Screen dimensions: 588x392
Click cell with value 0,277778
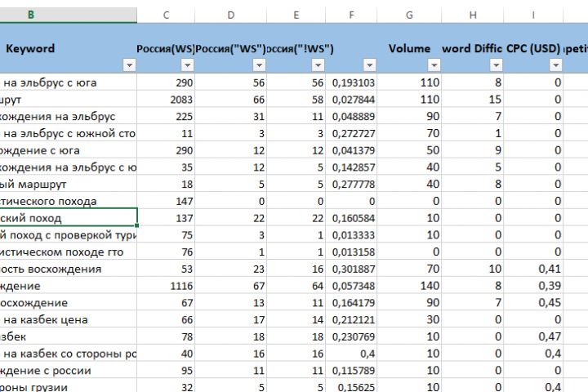click(351, 185)
